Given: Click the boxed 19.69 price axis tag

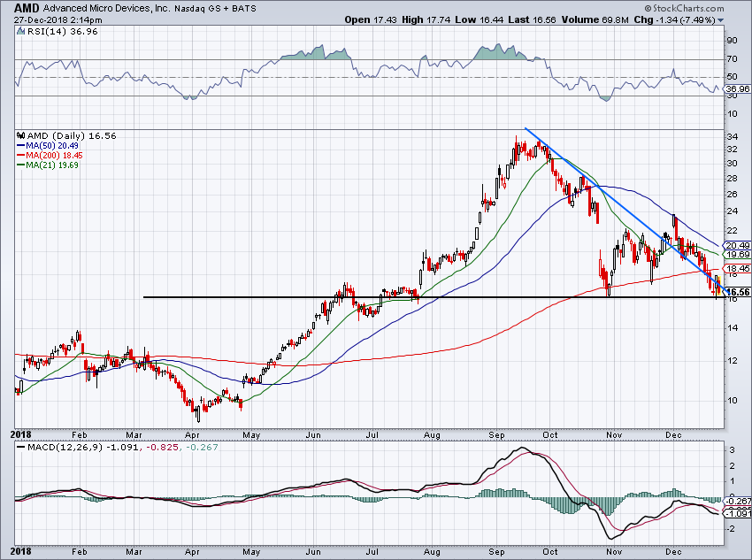Looking at the screenshot, I should pos(737,255).
